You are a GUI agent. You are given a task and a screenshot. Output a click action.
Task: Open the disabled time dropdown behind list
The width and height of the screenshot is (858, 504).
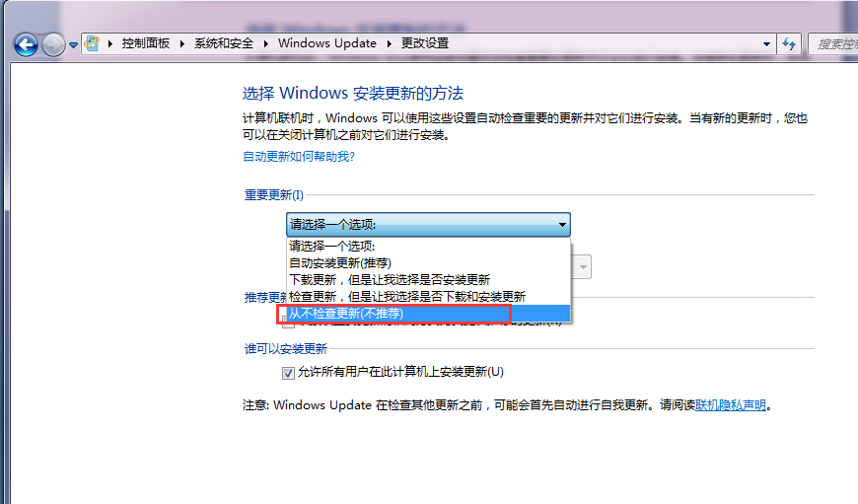coord(582,267)
